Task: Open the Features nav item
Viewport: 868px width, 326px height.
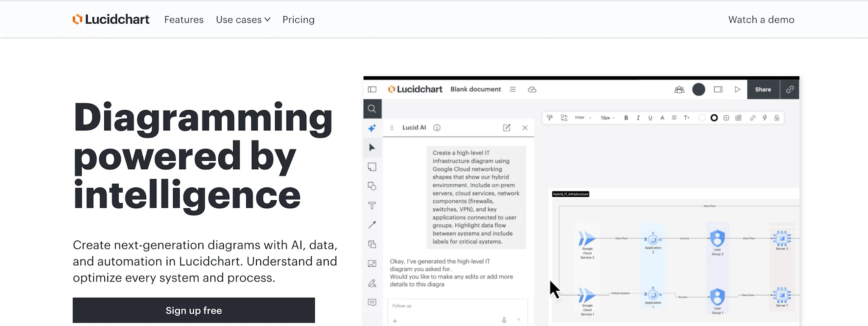Action: click(x=184, y=19)
